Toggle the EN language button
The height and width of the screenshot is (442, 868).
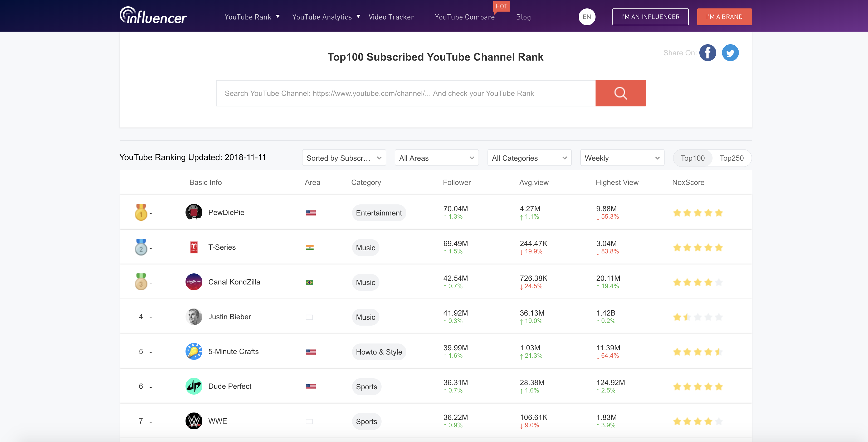587,17
